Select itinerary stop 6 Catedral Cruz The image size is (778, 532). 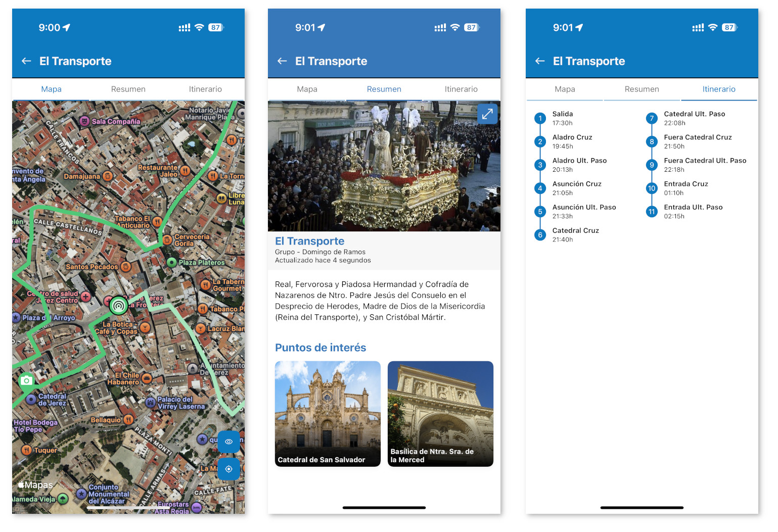tap(540, 235)
